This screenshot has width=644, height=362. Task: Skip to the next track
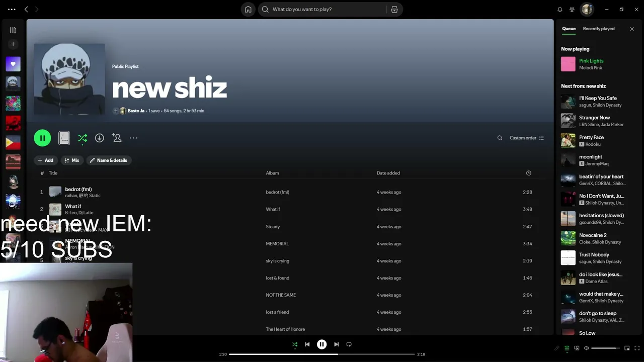(336, 344)
